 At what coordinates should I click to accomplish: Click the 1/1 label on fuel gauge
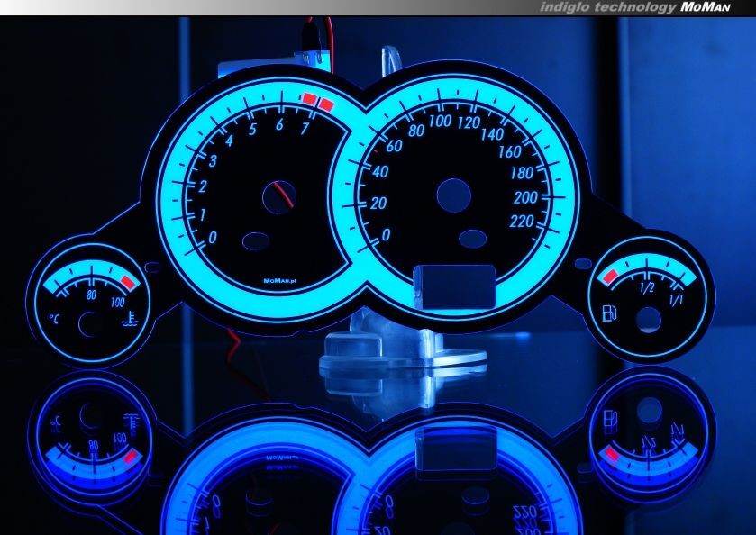click(x=676, y=299)
